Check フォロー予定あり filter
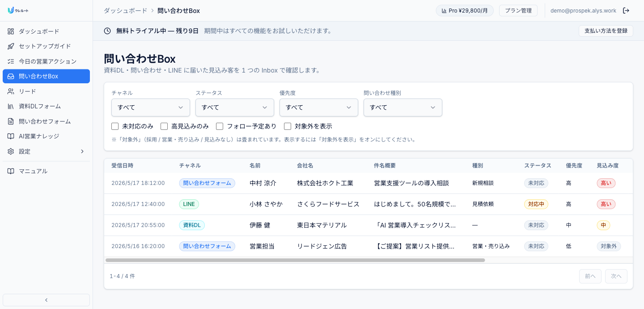The image size is (644, 309). coord(220,126)
